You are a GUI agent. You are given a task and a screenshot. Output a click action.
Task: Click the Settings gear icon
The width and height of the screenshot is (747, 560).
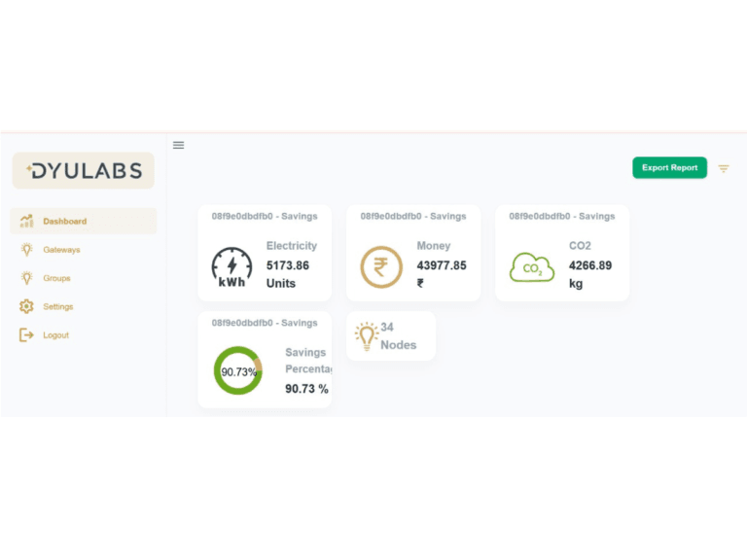tap(26, 306)
